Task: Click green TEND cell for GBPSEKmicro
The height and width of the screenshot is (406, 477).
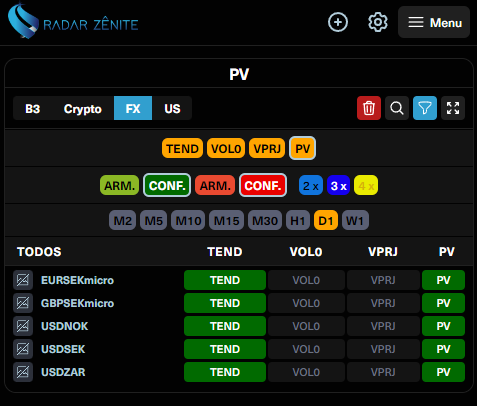Action: pyautogui.click(x=225, y=303)
